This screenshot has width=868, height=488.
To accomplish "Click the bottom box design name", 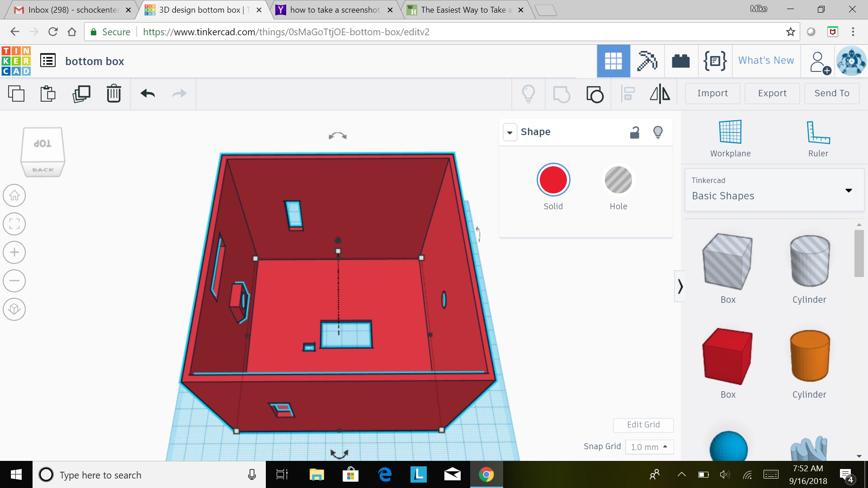I will (94, 61).
